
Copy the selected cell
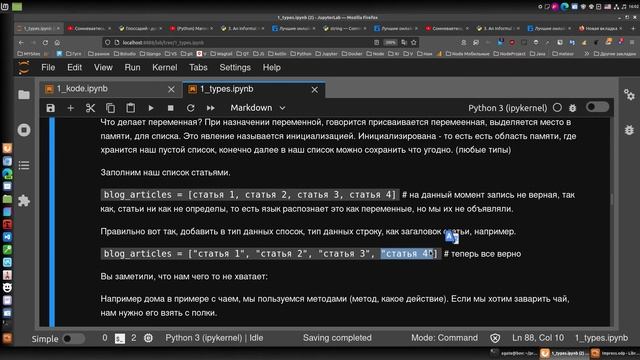click(x=110, y=108)
